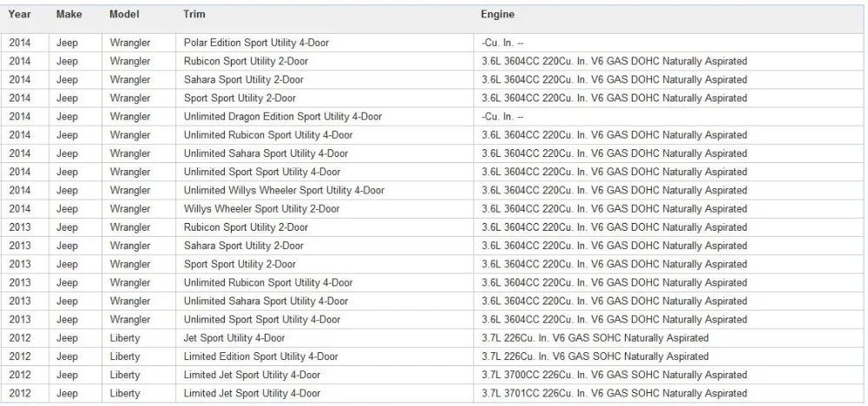Click the Trim column header
868x406 pixels.
194,15
